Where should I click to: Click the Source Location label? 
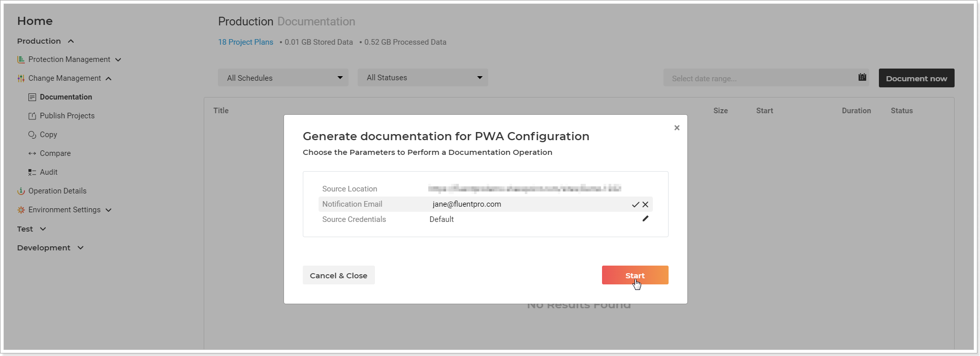(350, 189)
